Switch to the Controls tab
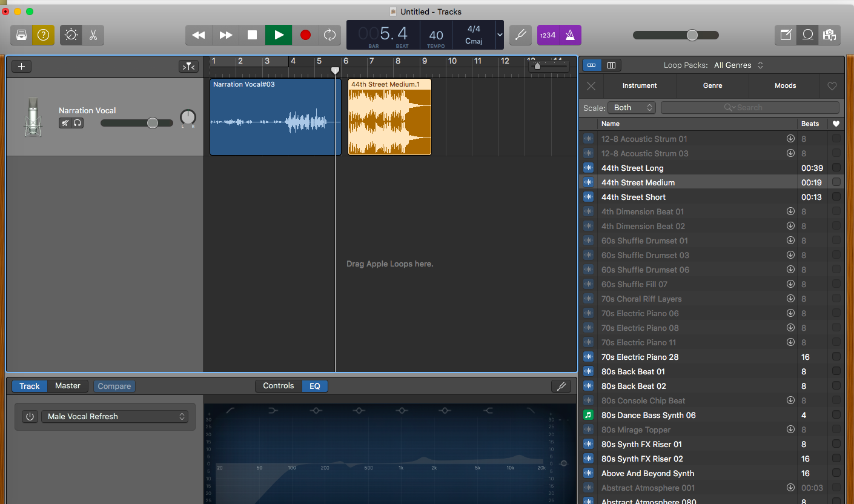The image size is (854, 504). pos(279,386)
